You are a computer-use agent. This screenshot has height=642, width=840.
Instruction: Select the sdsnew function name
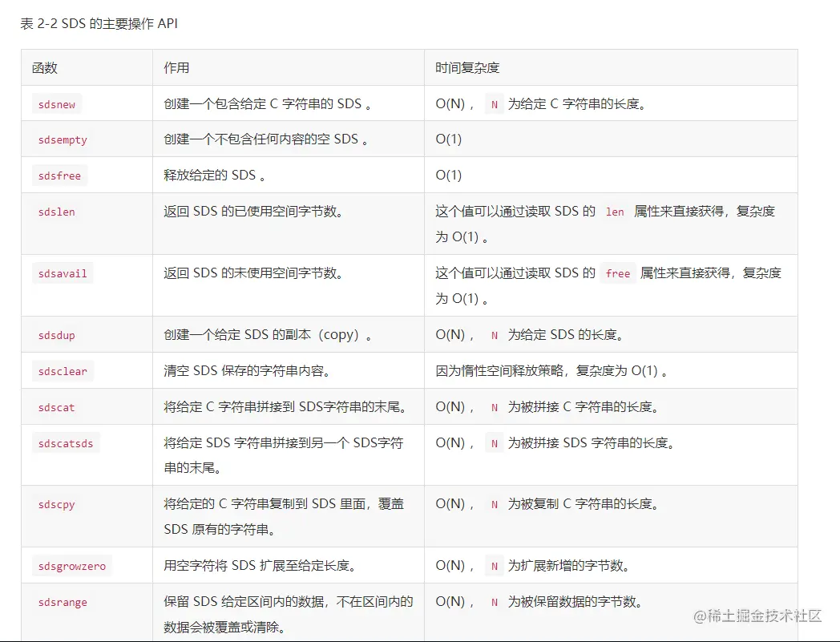coord(57,104)
